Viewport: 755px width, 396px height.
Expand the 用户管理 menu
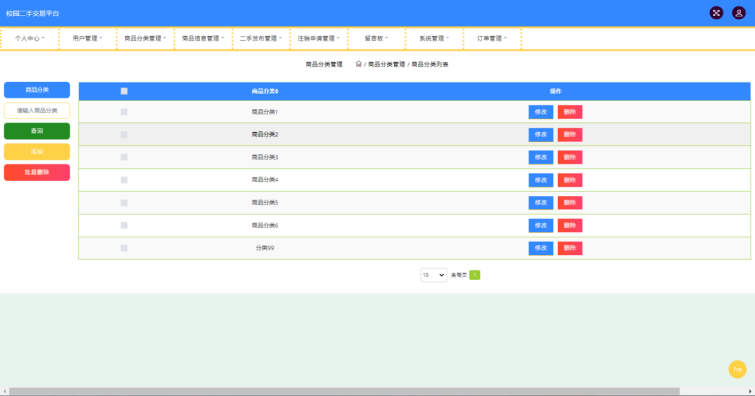coord(88,39)
